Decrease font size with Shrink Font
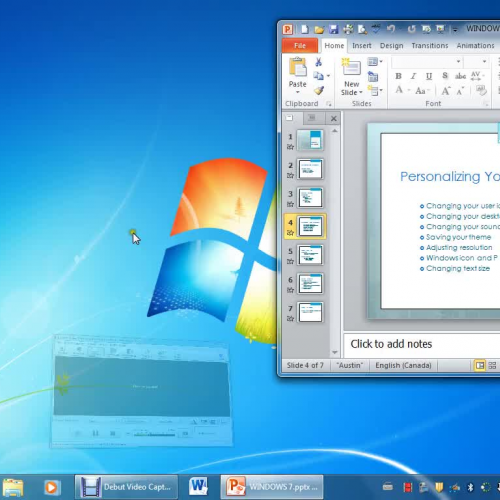500x500 pixels. pyautogui.click(x=460, y=91)
